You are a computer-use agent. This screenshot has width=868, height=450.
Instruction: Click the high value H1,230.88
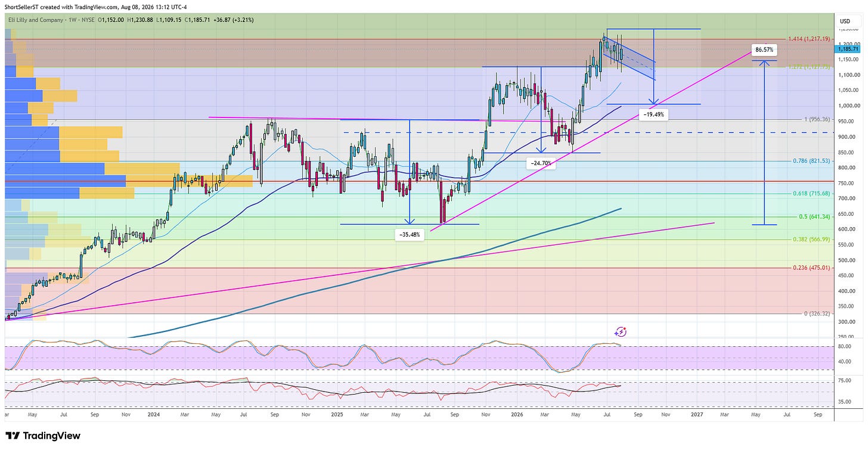[x=141, y=20]
